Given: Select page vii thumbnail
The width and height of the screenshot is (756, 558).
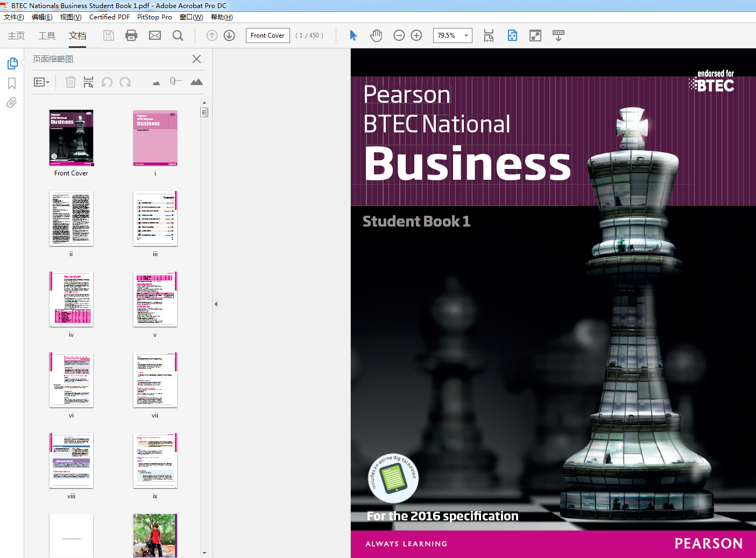Looking at the screenshot, I should tap(155, 380).
